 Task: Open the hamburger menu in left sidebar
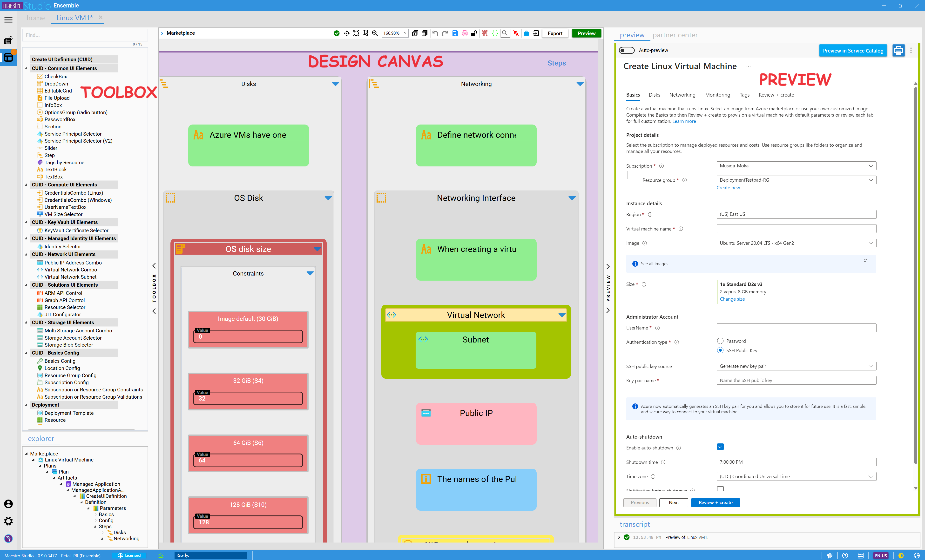point(8,20)
